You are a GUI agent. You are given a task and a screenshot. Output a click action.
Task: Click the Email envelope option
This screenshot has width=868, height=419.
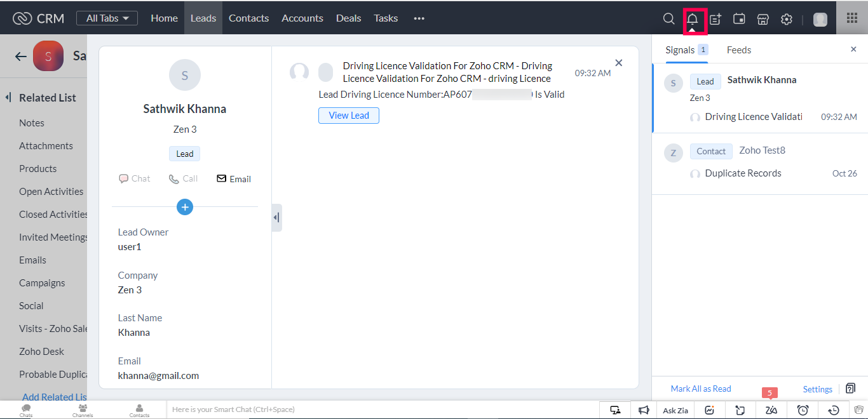point(234,179)
